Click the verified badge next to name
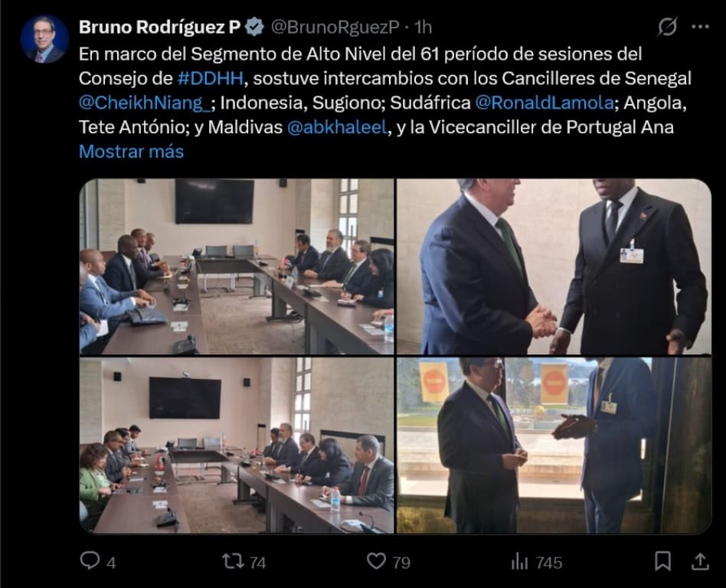This screenshot has height=588, width=726. [x=254, y=28]
